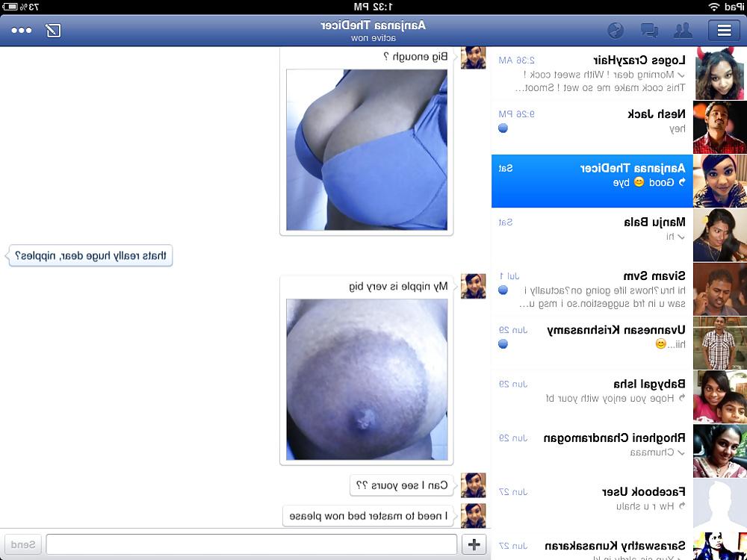Tap Uvannesan Krishnasamy's profile picture
This screenshot has width=747, height=560.
[720, 343]
